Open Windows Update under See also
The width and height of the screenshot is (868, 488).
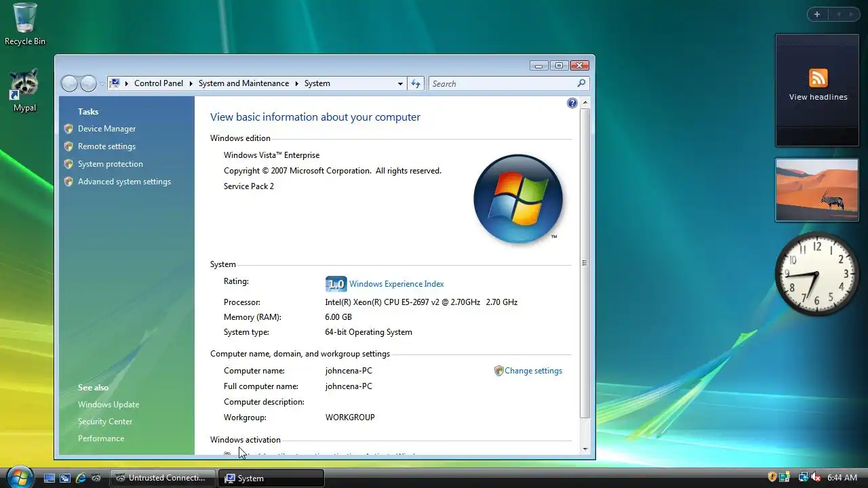[x=108, y=405]
